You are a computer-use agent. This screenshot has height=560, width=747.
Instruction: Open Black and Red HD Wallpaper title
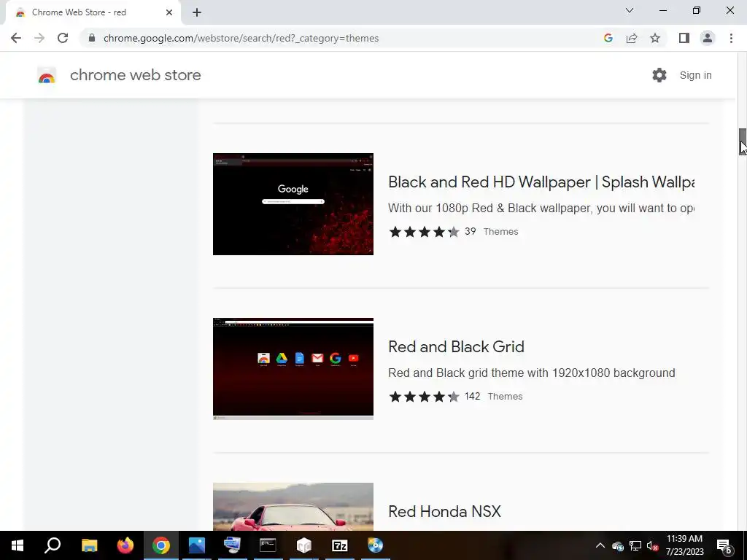pos(541,182)
